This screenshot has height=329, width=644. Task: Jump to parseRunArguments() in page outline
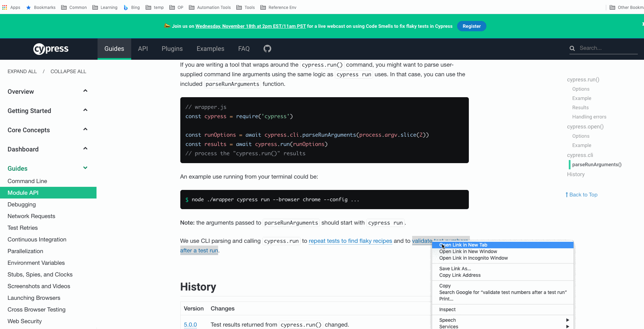597,164
